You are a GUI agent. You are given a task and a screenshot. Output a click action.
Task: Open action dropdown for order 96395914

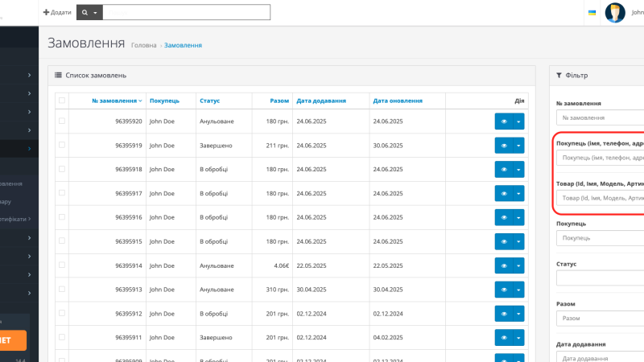518,265
